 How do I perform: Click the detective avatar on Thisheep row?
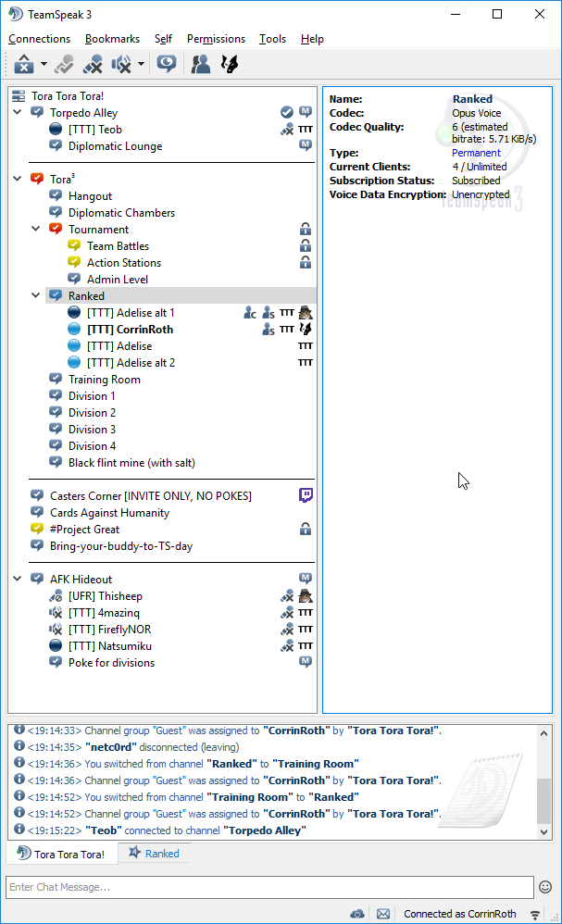[306, 595]
